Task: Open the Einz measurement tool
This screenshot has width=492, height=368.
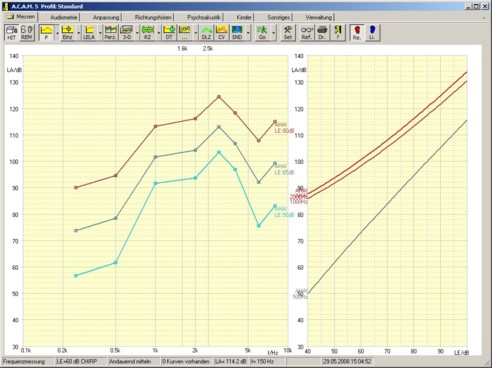Action: click(x=68, y=33)
